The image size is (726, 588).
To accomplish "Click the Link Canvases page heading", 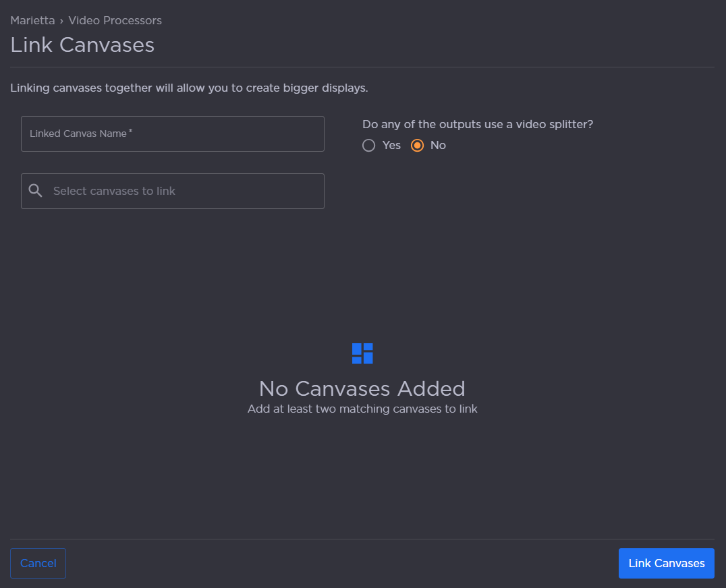I will click(x=82, y=45).
